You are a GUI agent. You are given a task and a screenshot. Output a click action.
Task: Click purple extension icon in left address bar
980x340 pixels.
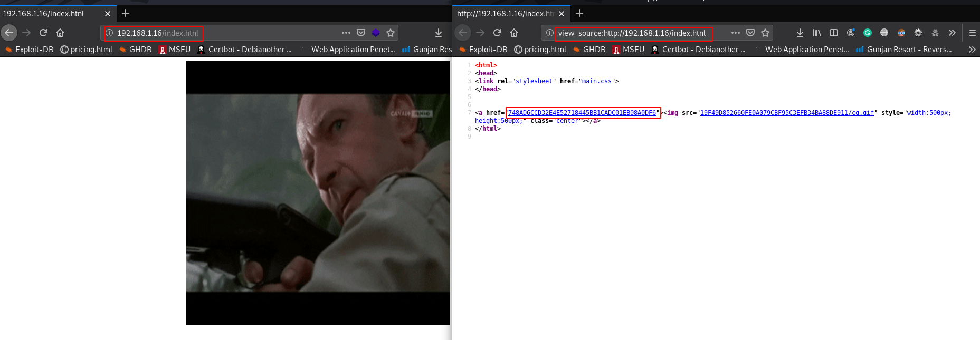376,33
